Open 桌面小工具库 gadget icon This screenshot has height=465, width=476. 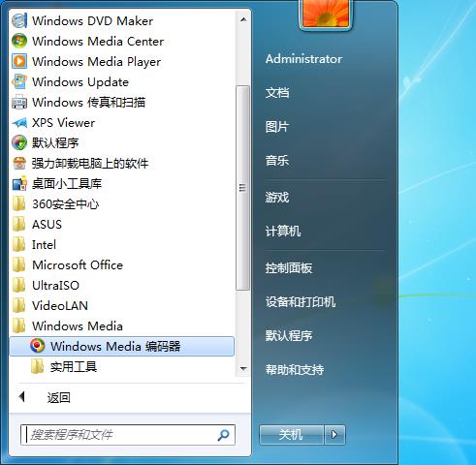(x=19, y=183)
